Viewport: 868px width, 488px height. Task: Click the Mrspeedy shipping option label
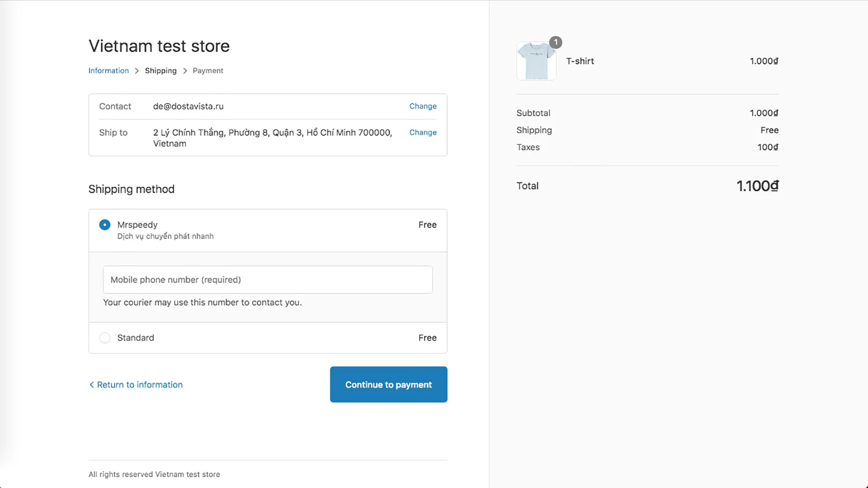(137, 224)
